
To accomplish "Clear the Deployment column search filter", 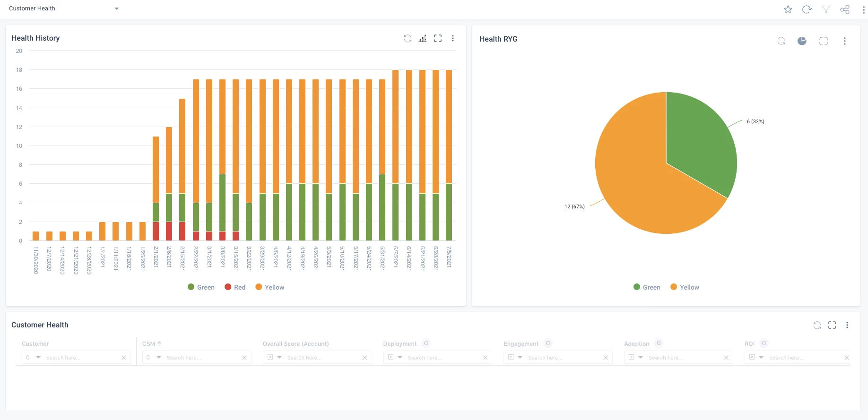I will [485, 358].
